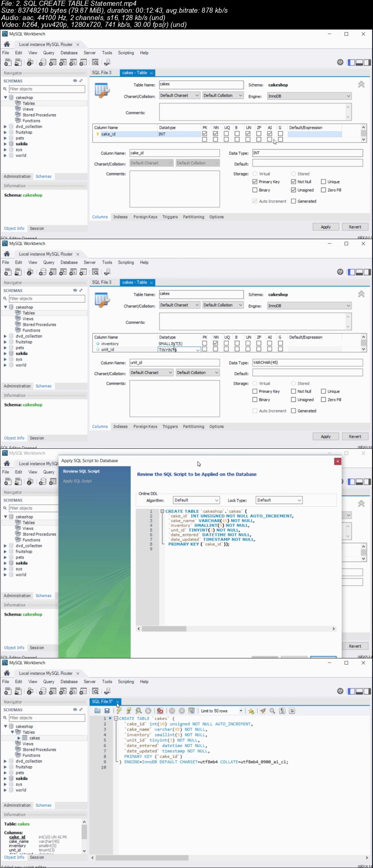Viewport: 373px width, 868px height.
Task: Click the autocommit toggle icon in SQL File 5 toolbar
Action: (x=192, y=711)
